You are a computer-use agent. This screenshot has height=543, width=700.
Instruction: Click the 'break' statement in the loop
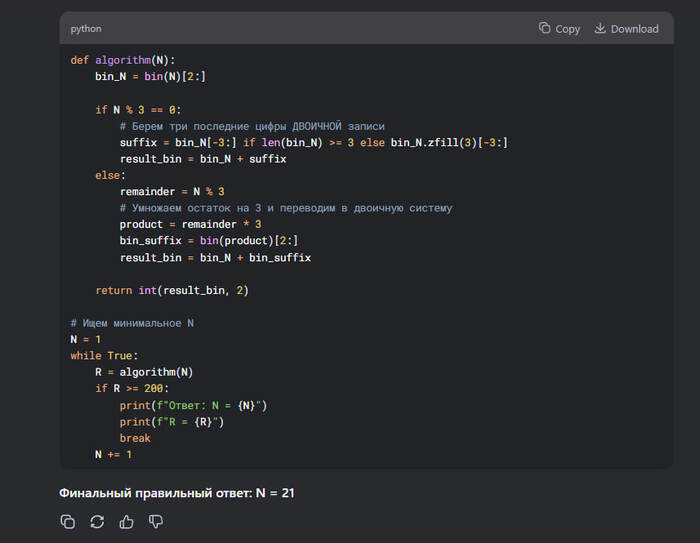135,438
